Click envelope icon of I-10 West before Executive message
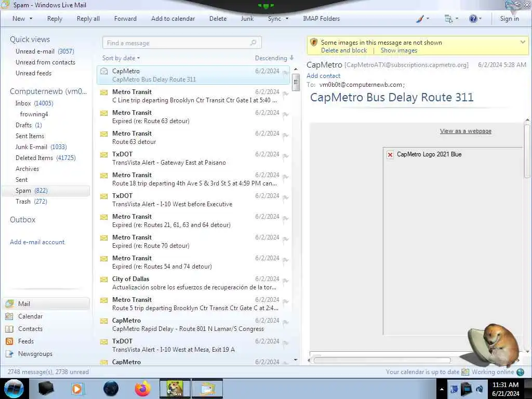This screenshot has width=532, height=399. 104,196
